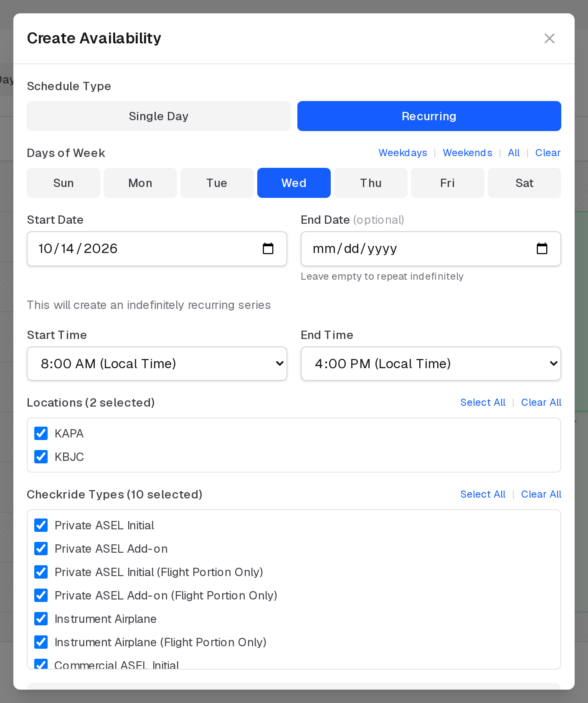Click the Start Date input field
Screen dimensions: 588x703
coord(157,249)
